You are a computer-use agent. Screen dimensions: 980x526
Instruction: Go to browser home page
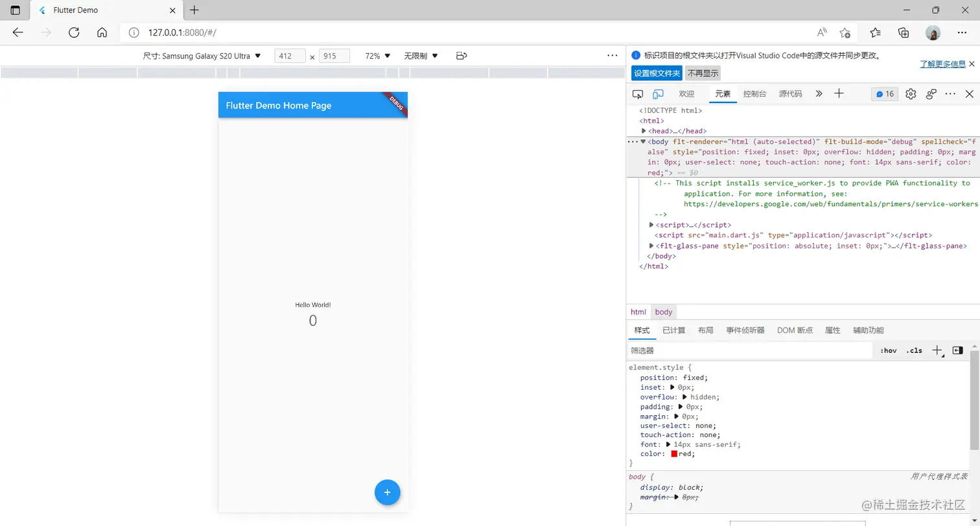[x=102, y=32]
